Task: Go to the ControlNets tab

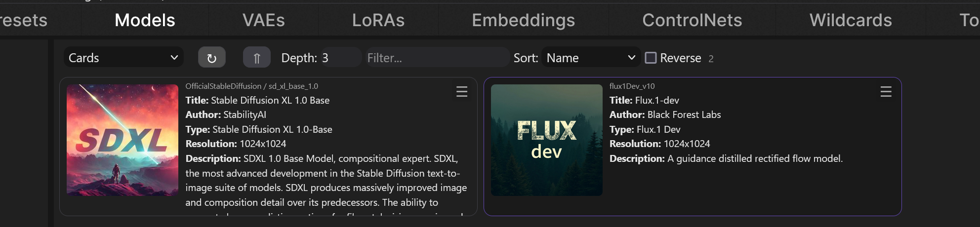Action: click(692, 20)
